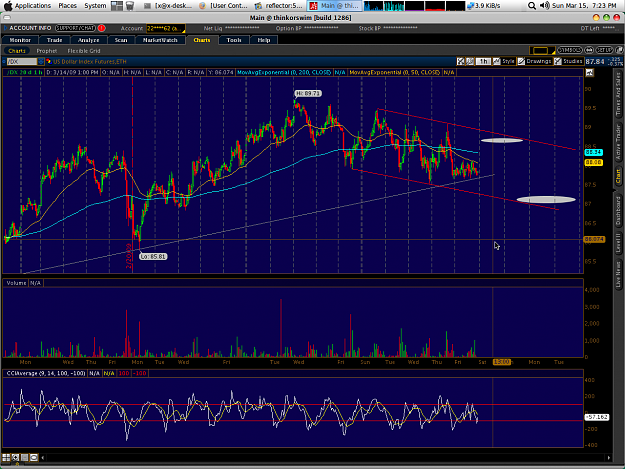Open the yellow color selector box

tap(542, 51)
